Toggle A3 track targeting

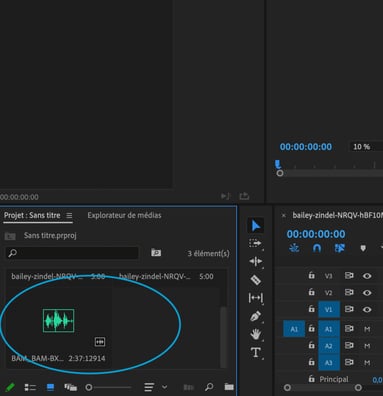tap(329, 362)
